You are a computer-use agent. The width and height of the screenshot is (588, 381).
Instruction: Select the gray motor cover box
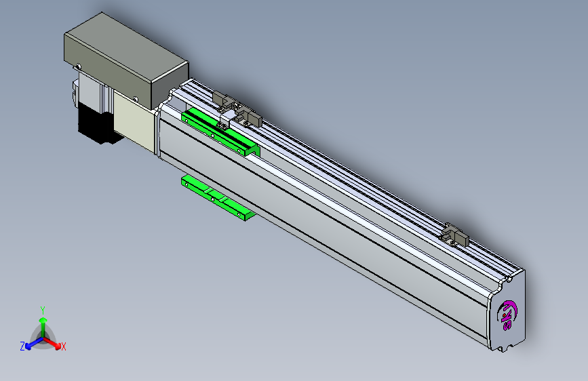126,61
